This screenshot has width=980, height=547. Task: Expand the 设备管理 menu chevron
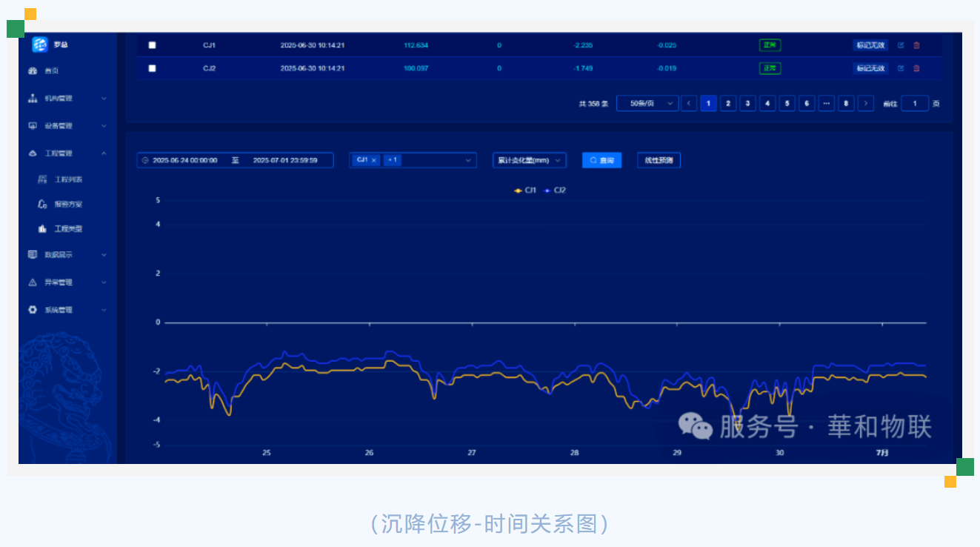click(104, 126)
